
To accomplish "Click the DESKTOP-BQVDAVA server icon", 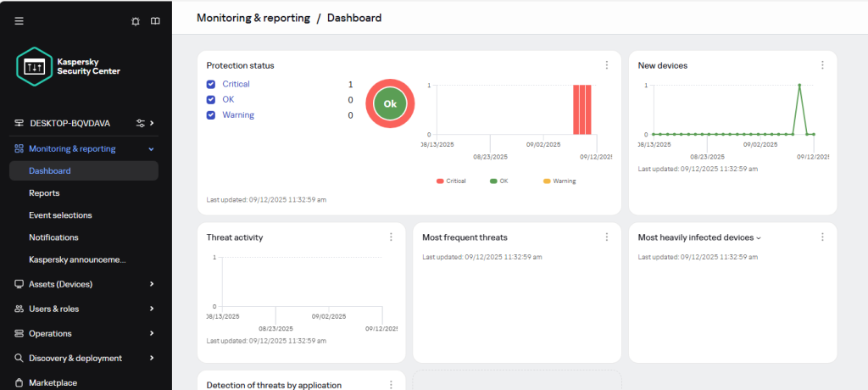I will [x=19, y=123].
